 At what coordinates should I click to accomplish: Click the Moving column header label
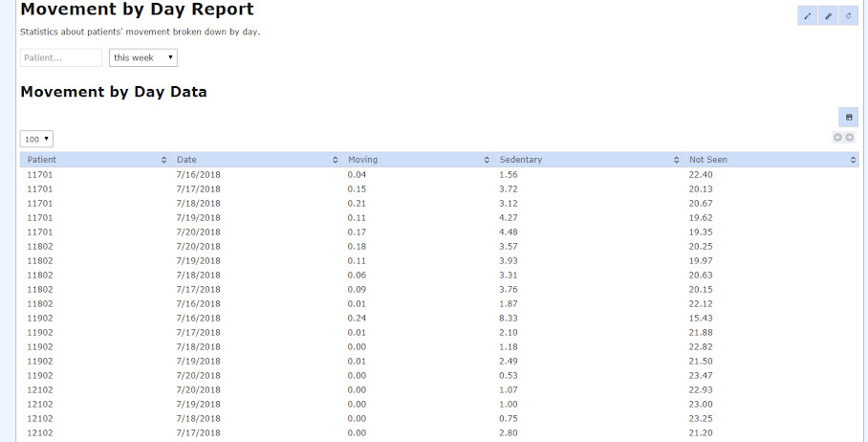(362, 160)
